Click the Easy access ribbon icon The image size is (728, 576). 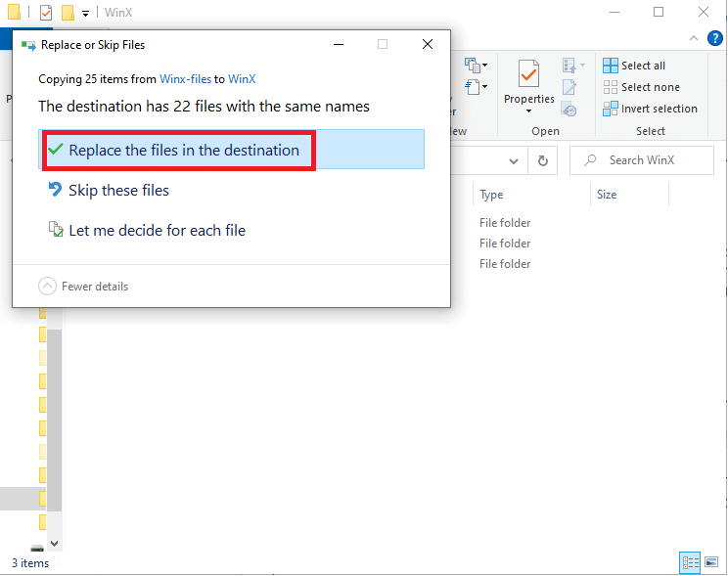473,87
